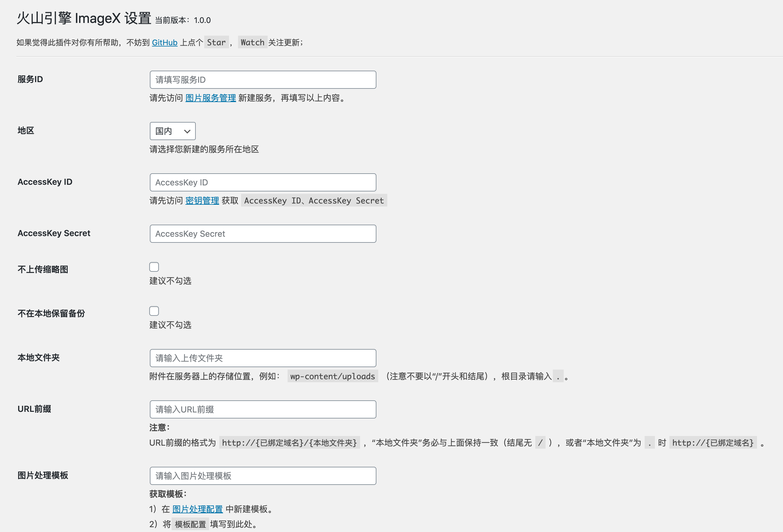This screenshot has height=532, width=783.
Task: Toggle 不在本地保留备份 checkbox
Action: tap(154, 310)
